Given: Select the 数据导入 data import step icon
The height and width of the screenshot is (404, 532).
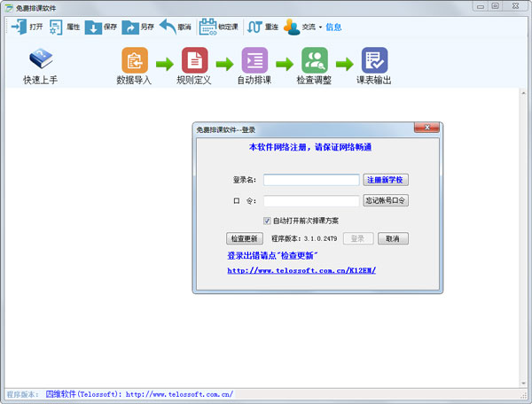Looking at the screenshot, I should click(x=134, y=60).
